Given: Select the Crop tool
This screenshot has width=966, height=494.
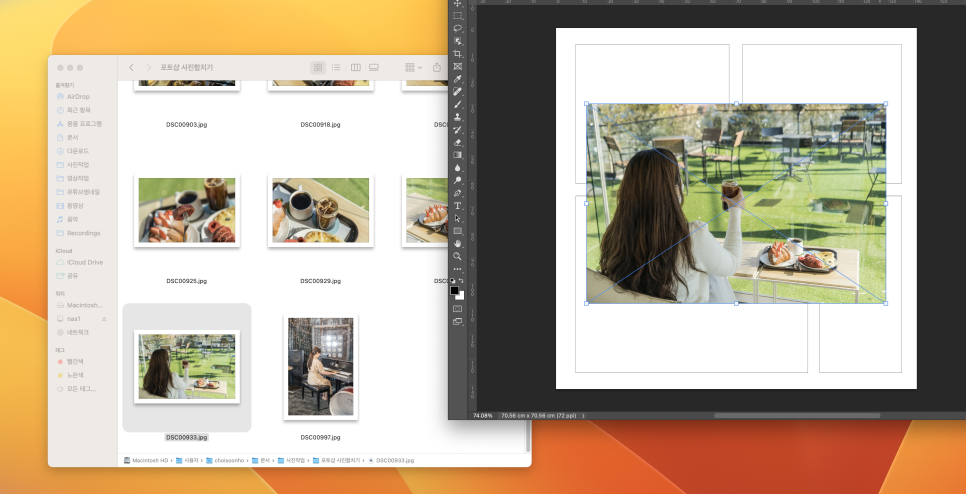Looking at the screenshot, I should [458, 54].
